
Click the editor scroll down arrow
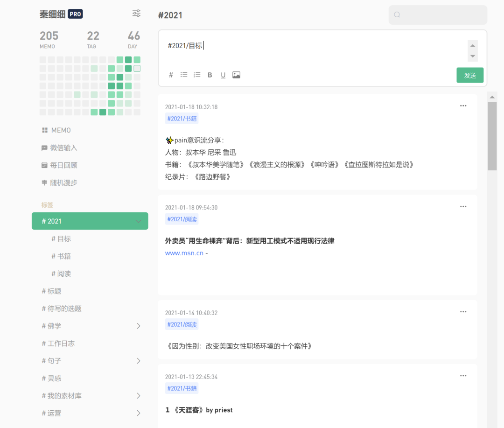pos(472,56)
